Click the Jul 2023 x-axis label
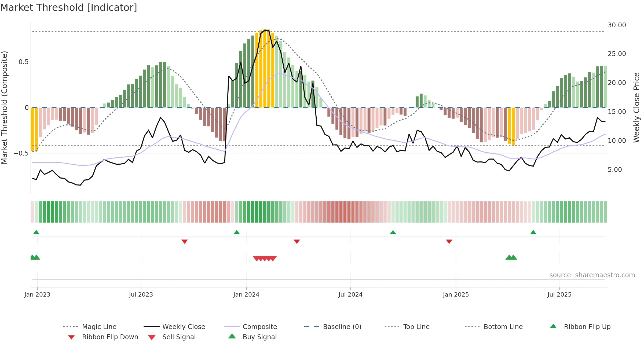Viewport: 644px width, 362px height. [x=141, y=295]
